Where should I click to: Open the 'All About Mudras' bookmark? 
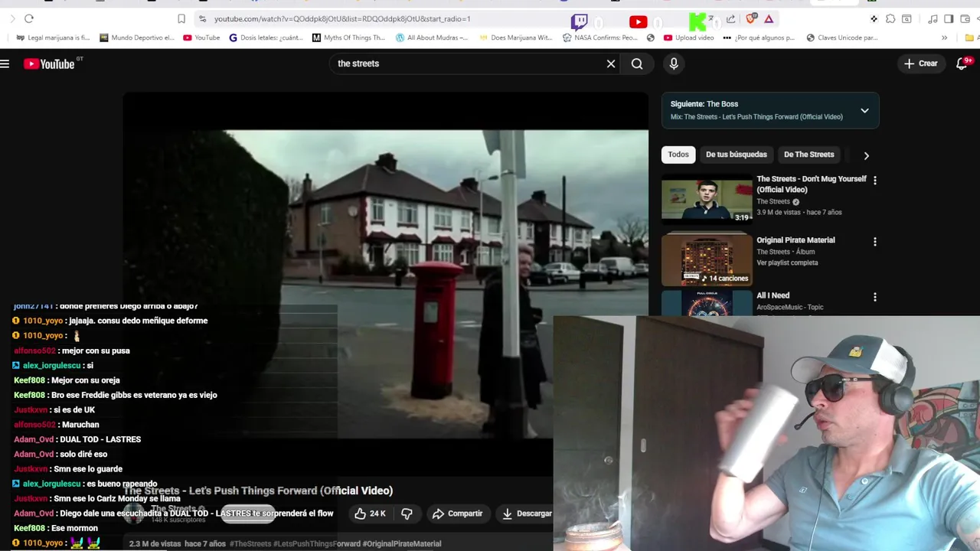coord(432,37)
